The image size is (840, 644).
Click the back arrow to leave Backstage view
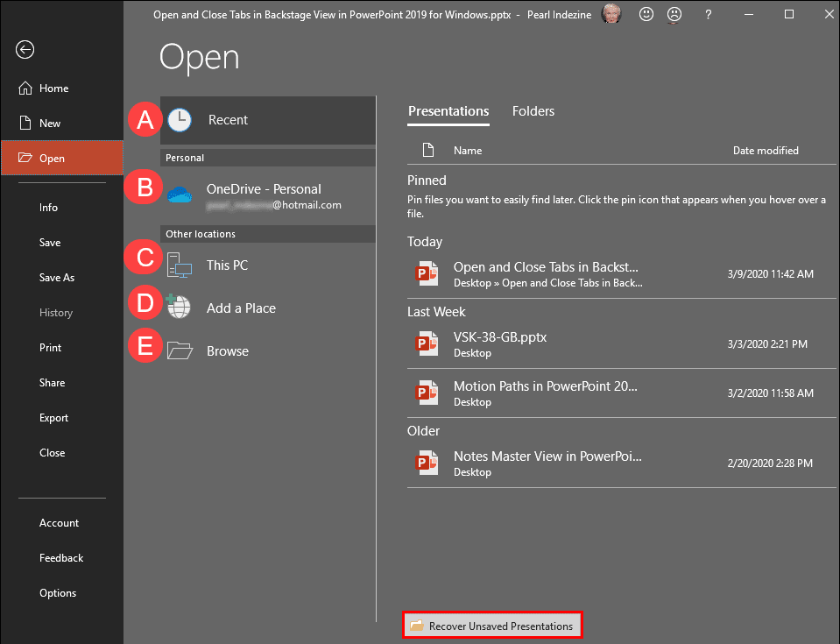pyautogui.click(x=24, y=50)
